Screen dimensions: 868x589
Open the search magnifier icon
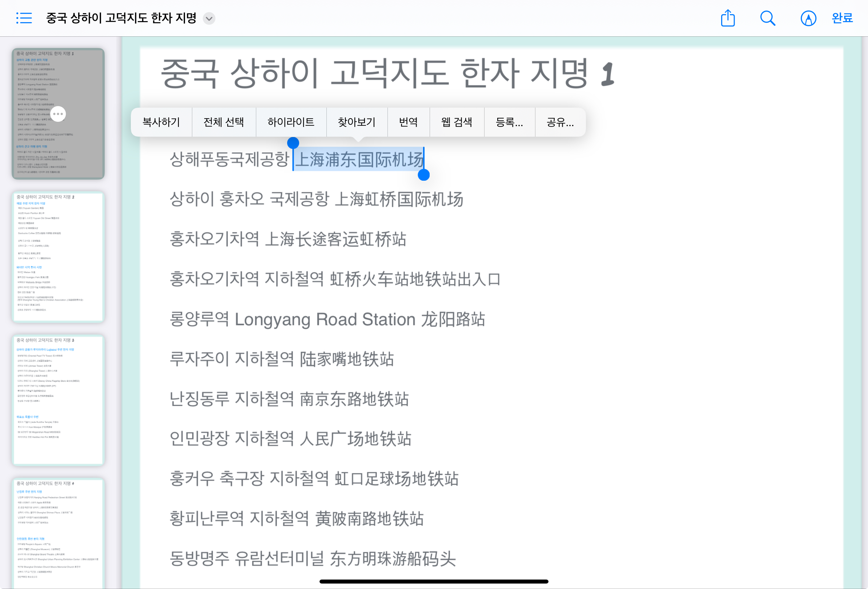click(768, 18)
